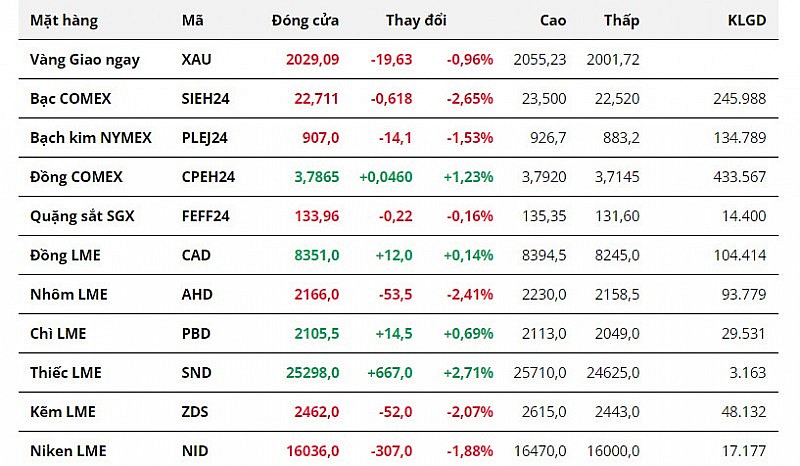Select the Kẽm LME row name
This screenshot has width=800, height=466.
click(62, 411)
